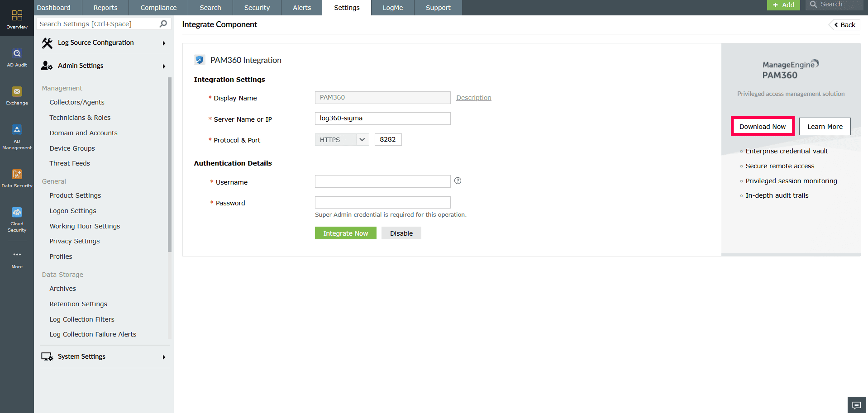868x413 pixels.
Task: Open Log Collection Filters
Action: tap(82, 319)
